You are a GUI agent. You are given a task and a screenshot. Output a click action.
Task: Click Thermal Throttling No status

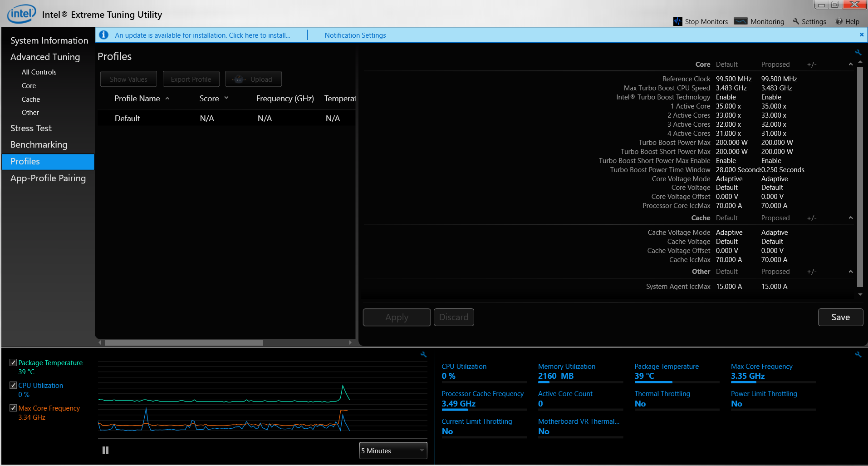pos(640,404)
